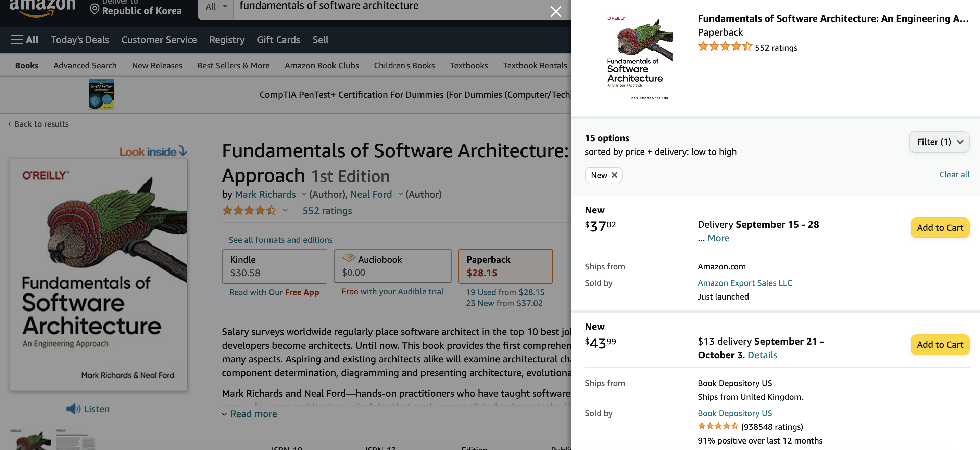Remove the New filter chip
Screen dimensions: 980x450
click(614, 175)
